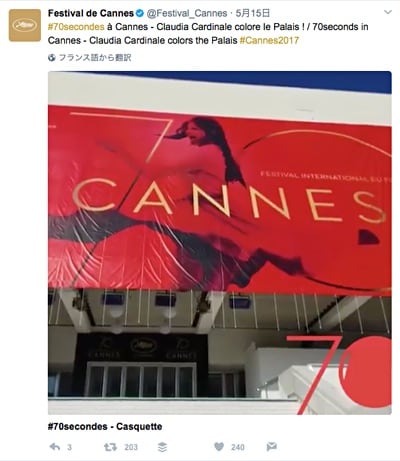
Task: Expand the tweet options chevron
Action: 388,12
